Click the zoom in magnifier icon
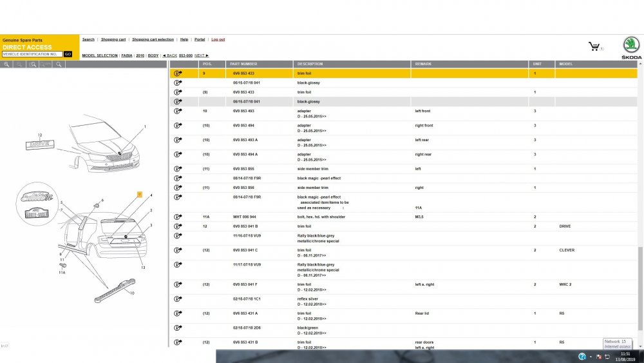Image resolution: width=644 pixels, height=363 pixels. tap(6, 64)
